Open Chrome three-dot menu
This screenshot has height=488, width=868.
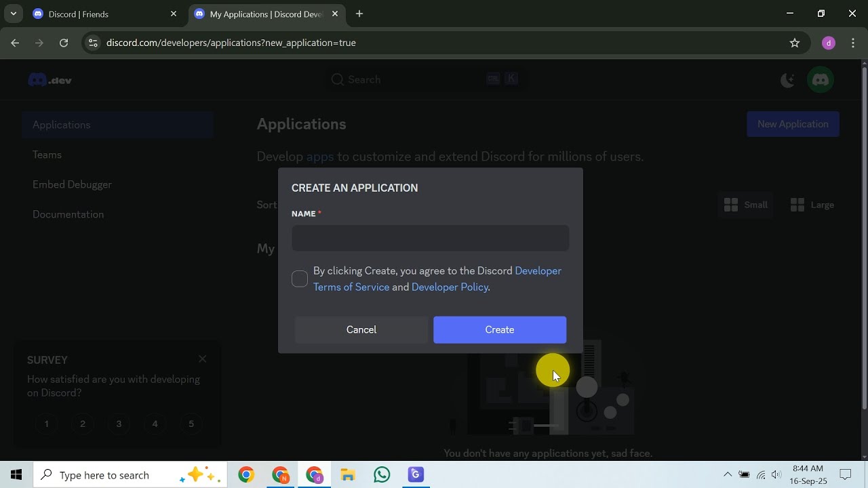(853, 43)
